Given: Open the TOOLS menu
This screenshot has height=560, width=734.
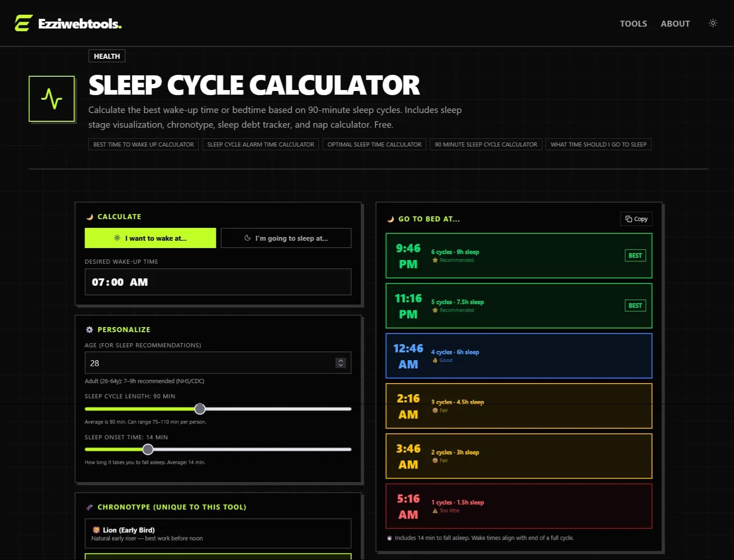Looking at the screenshot, I should point(633,23).
